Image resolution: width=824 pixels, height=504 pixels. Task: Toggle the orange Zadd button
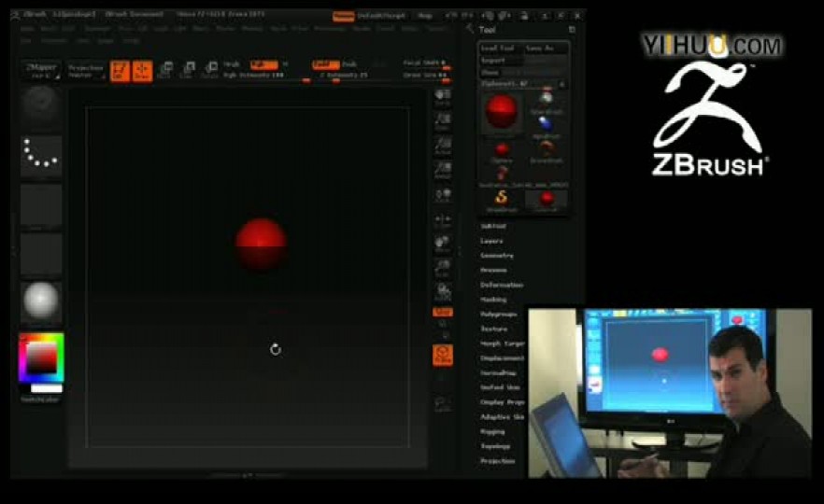(x=325, y=64)
